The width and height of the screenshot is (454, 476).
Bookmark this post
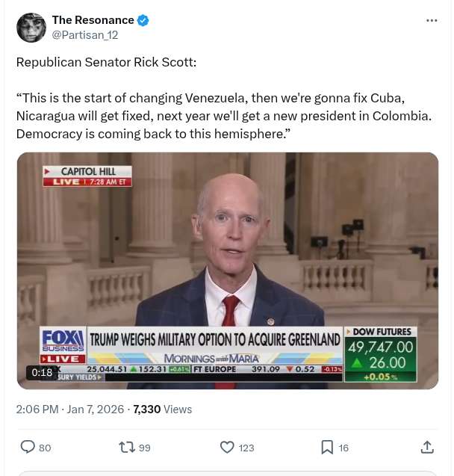point(327,448)
